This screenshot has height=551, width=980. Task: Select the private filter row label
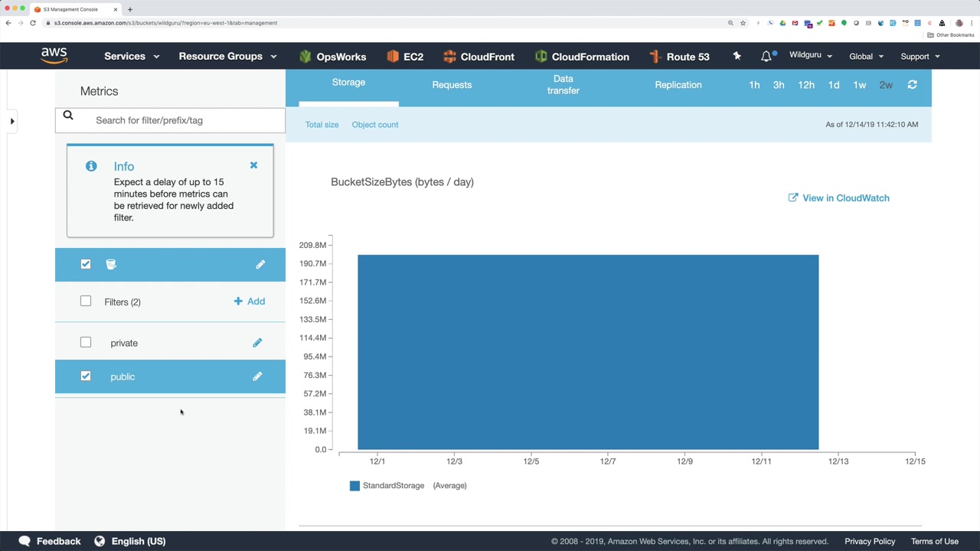pos(124,343)
